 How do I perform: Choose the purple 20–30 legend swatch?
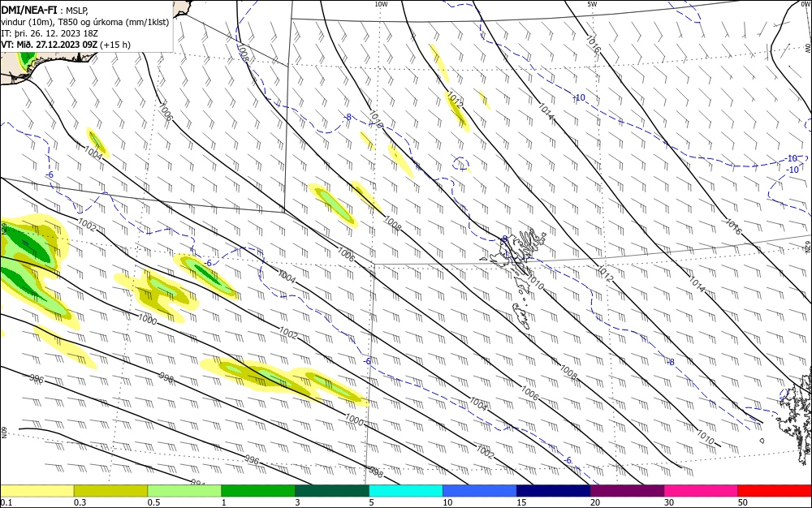(627, 491)
